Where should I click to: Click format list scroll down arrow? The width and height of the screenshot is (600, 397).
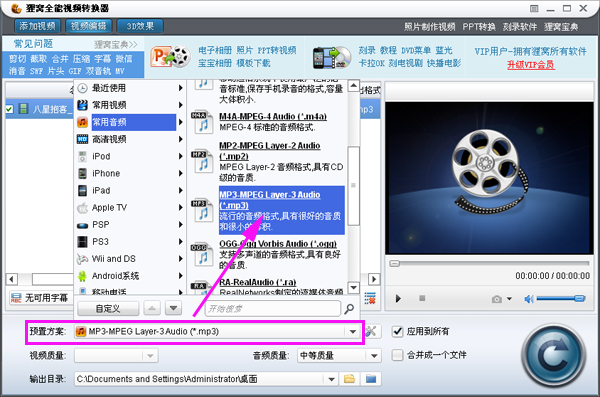click(354, 287)
